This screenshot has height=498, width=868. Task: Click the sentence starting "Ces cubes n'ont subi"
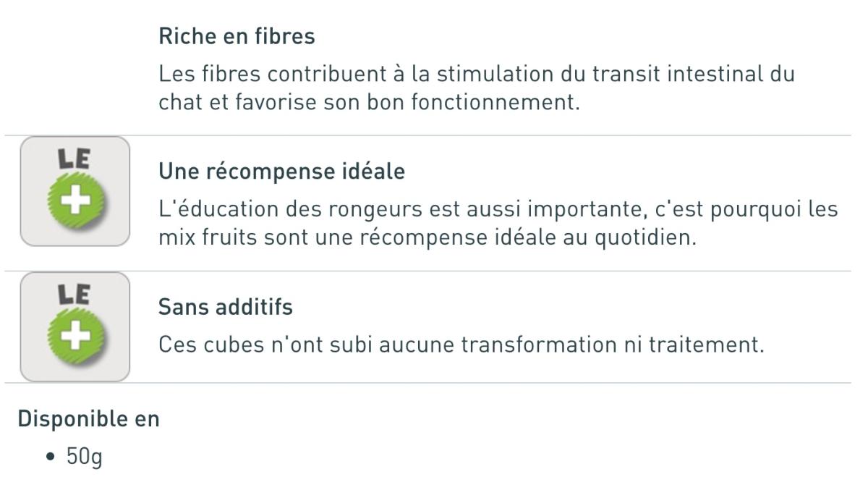click(461, 345)
